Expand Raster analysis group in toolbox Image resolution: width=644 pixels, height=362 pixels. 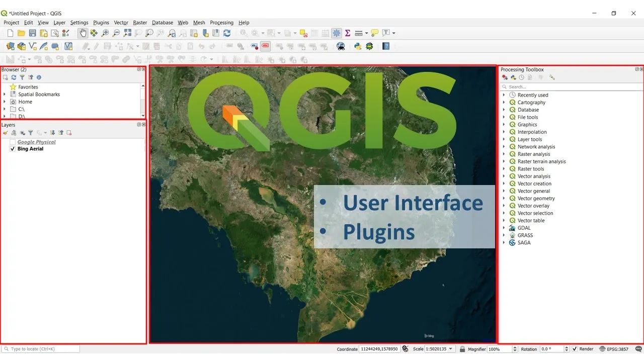[x=504, y=154]
